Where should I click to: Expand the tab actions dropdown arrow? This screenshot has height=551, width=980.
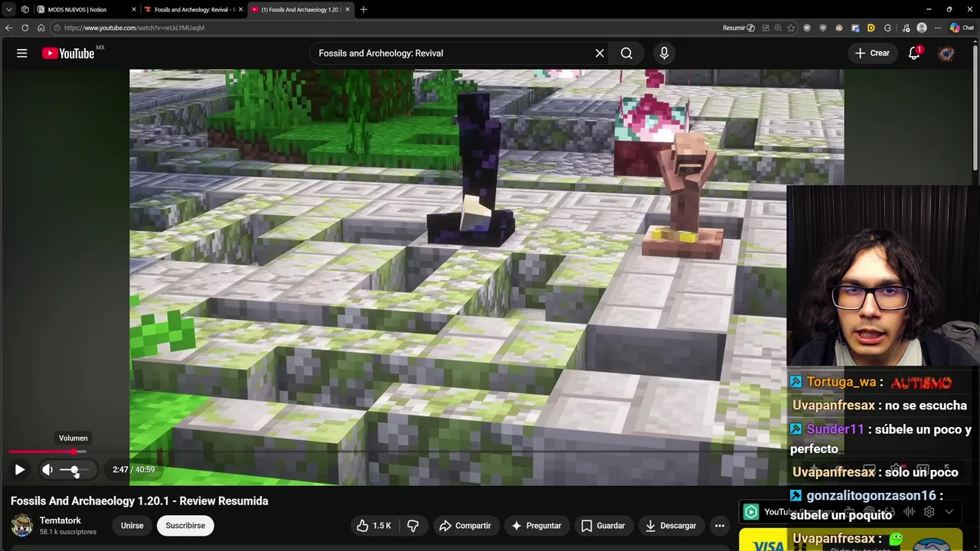click(x=8, y=9)
